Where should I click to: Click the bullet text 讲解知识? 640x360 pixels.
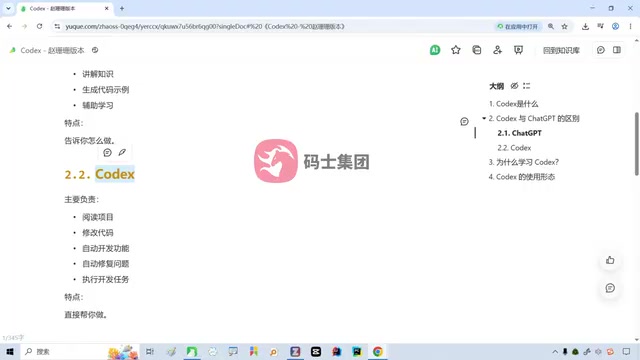tap(98, 74)
